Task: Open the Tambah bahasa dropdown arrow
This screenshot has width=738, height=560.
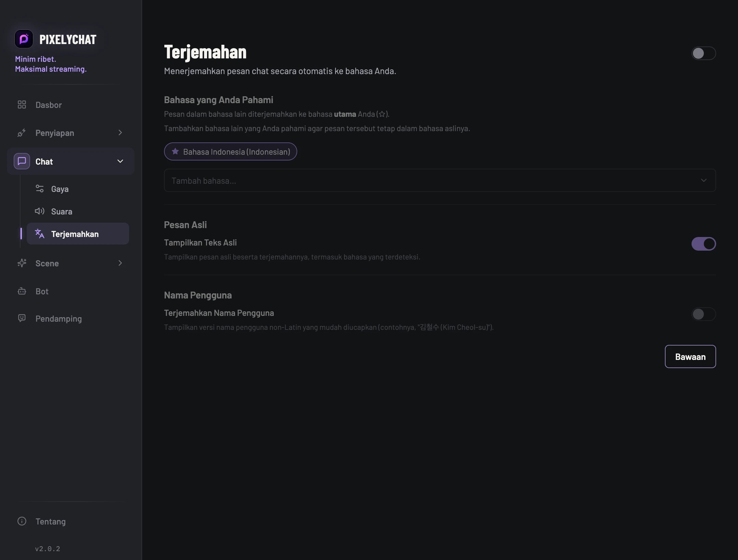Action: pyautogui.click(x=703, y=180)
